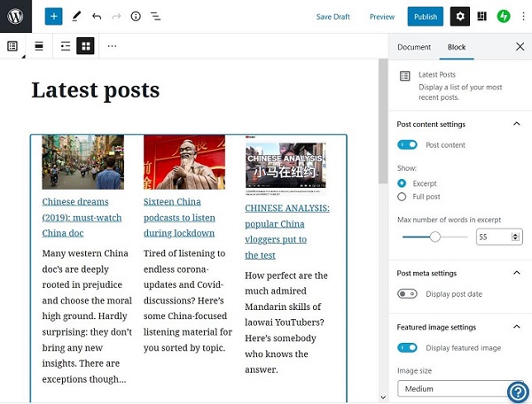Open the Image size Medium dropdown
Image resolution: width=532 pixels, height=404 pixels.
pos(459,388)
